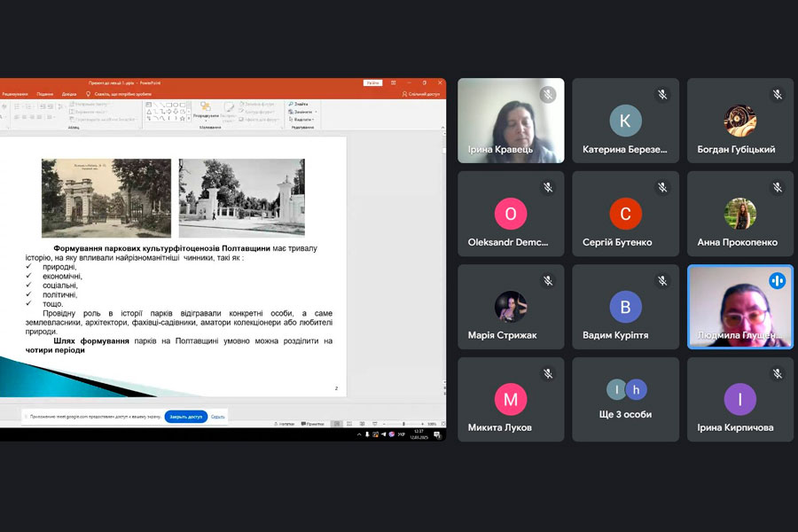Click the Hide (Скрыть) link in sharing bar
Image resolution: width=798 pixels, height=532 pixels.
click(217, 416)
